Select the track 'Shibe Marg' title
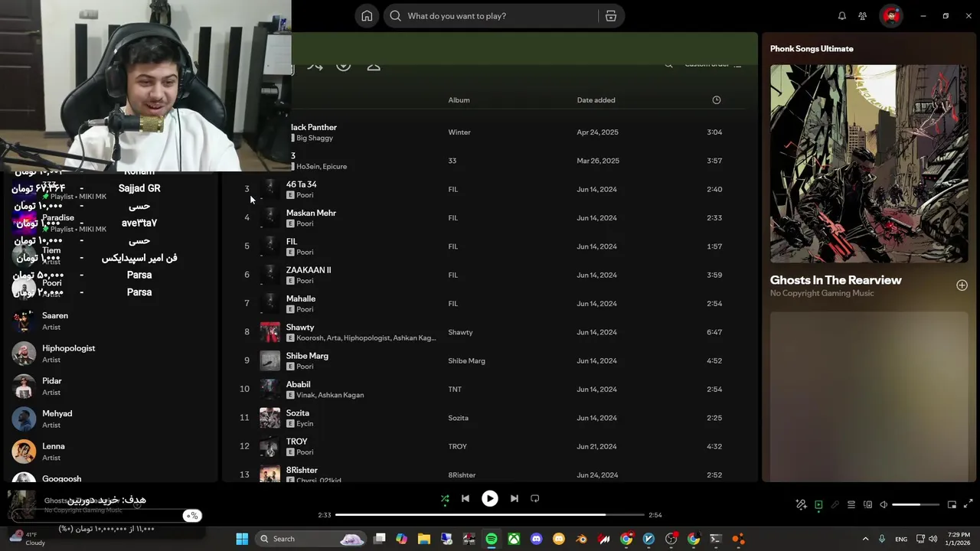This screenshot has width=980, height=551. point(307,356)
